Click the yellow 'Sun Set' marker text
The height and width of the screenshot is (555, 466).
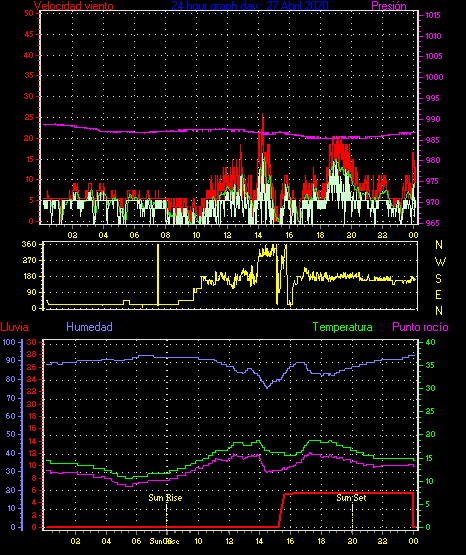point(351,498)
